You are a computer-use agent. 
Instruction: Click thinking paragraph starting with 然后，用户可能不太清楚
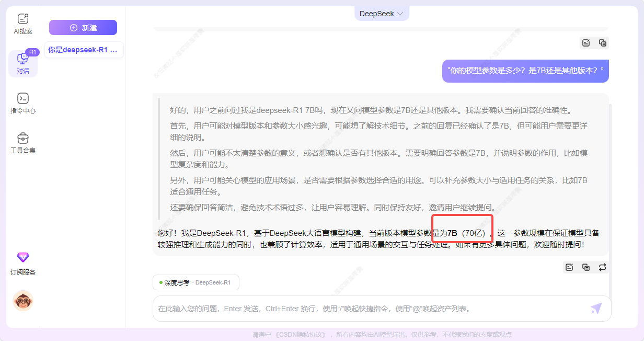[378, 158]
